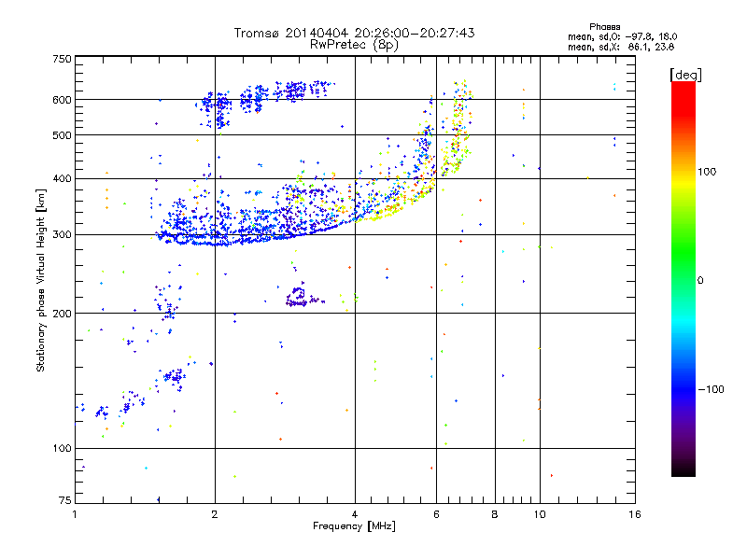747x560 pixels.
Task: Click the x-axis tick label '6'
Action: pos(436,514)
